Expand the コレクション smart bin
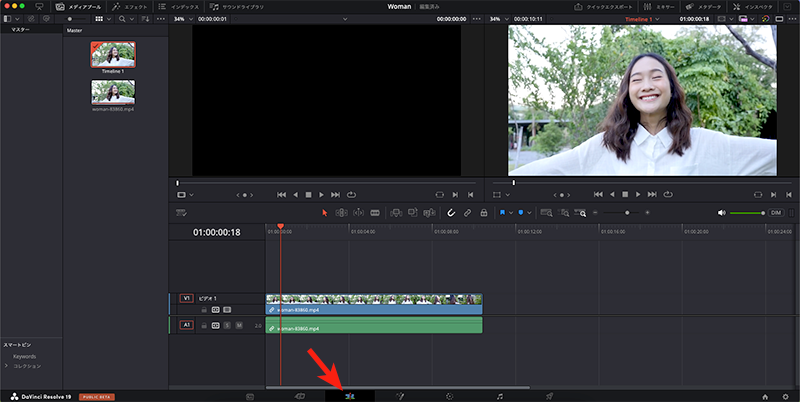Image resolution: width=800 pixels, height=402 pixels. [x=6, y=366]
